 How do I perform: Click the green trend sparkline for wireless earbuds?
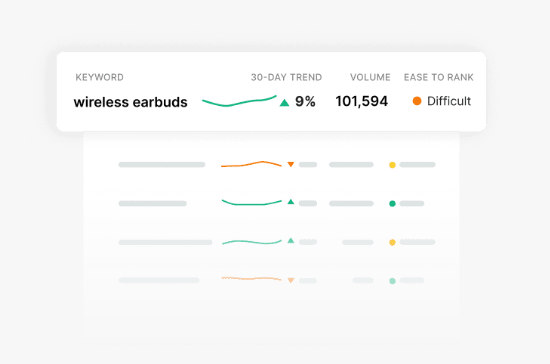tap(239, 101)
